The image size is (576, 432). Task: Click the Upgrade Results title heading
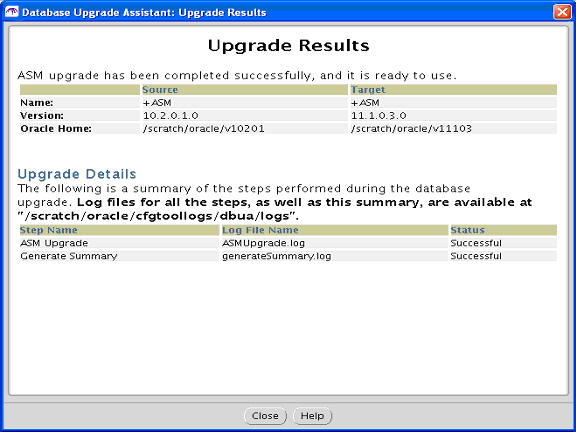[288, 46]
